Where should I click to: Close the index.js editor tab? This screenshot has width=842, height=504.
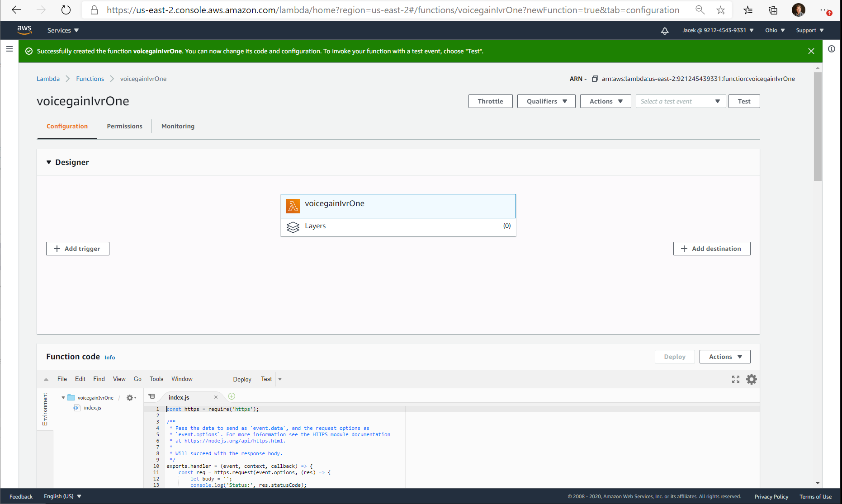[216, 397]
